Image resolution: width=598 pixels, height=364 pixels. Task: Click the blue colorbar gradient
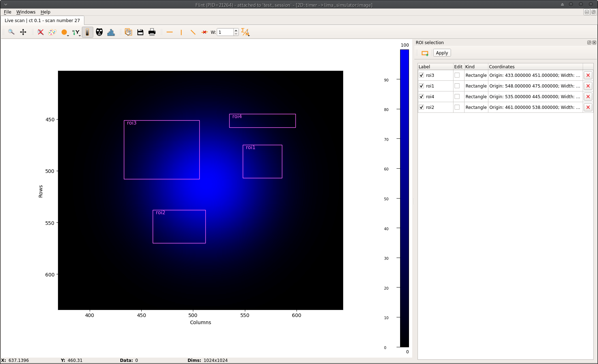coord(404,198)
